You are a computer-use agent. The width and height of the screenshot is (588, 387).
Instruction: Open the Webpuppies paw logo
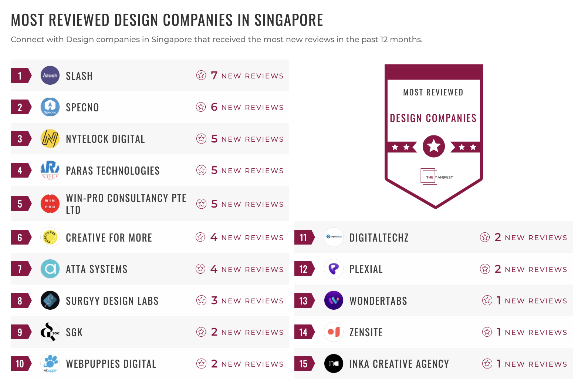50,364
